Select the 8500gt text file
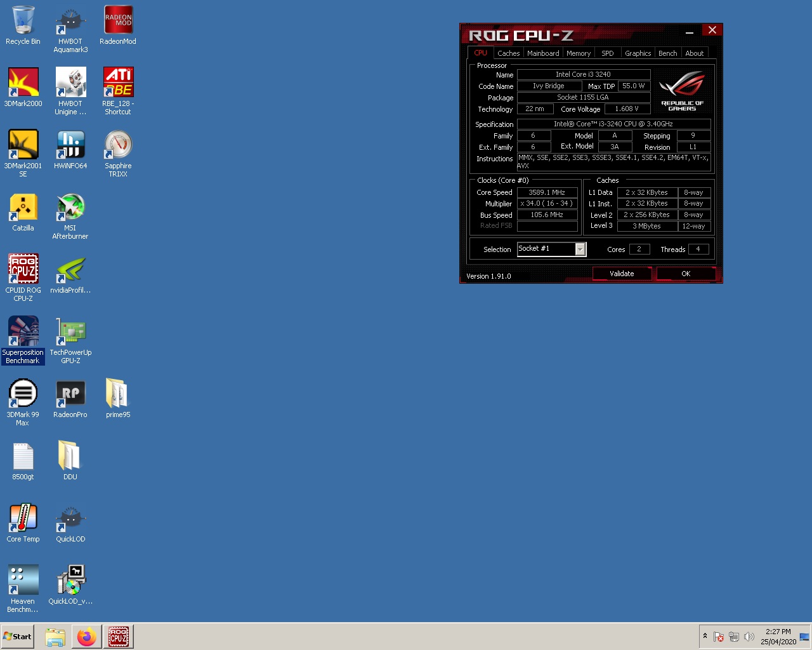 [x=23, y=461]
